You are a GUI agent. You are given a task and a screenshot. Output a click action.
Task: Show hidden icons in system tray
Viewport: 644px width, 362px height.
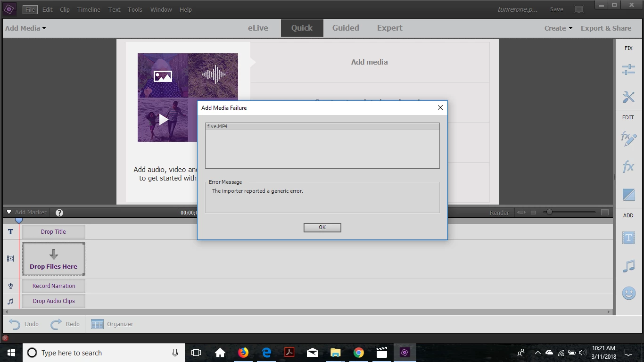[537, 353]
